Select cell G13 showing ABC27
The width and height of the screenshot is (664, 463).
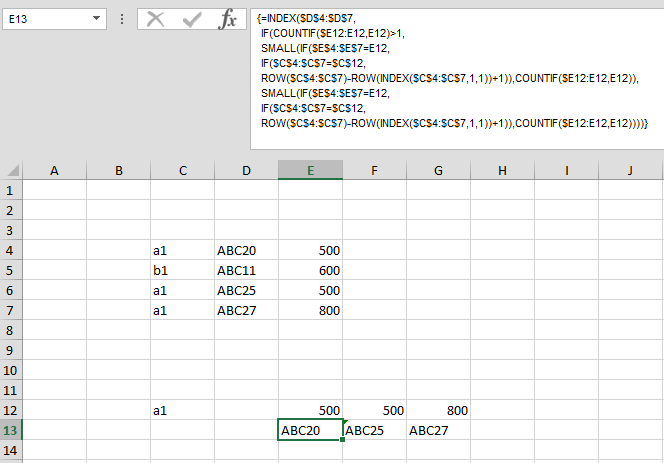coord(438,430)
